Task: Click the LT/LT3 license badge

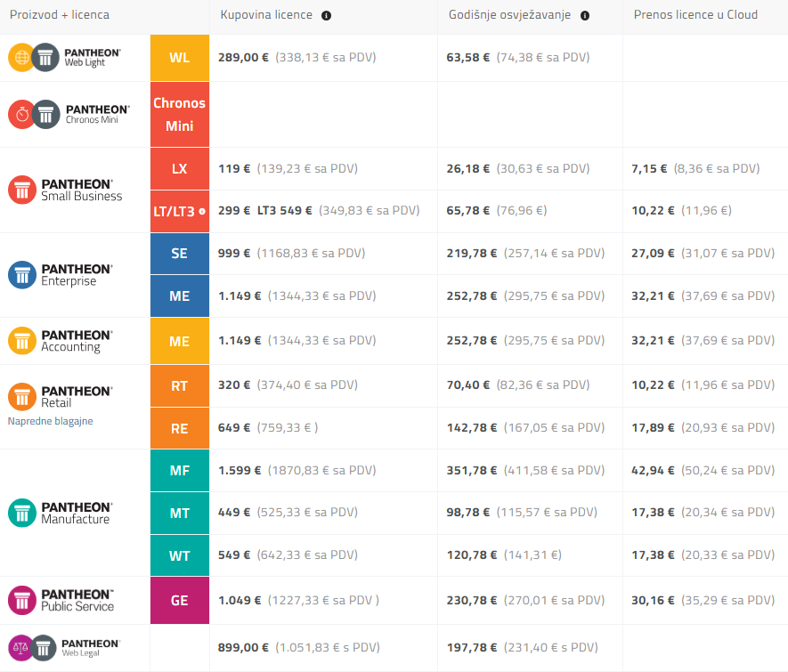Action: [x=179, y=211]
